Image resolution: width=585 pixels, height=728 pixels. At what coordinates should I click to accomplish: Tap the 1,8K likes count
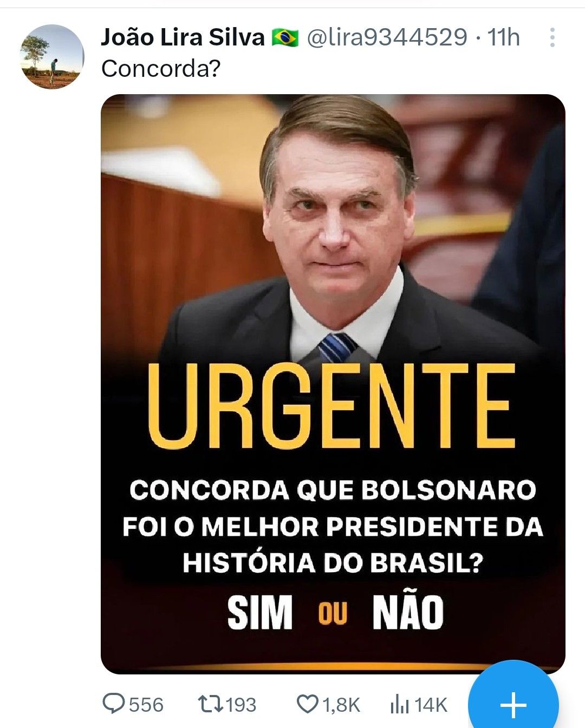[341, 705]
